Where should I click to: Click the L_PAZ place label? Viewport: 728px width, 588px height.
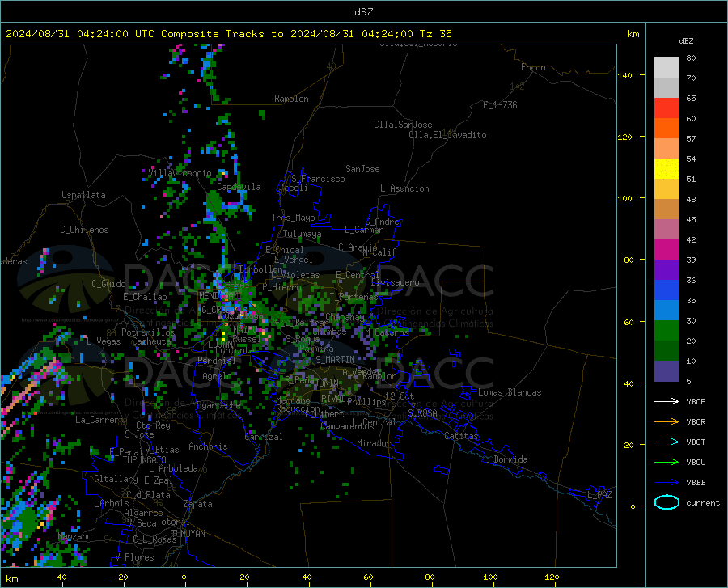point(599,495)
